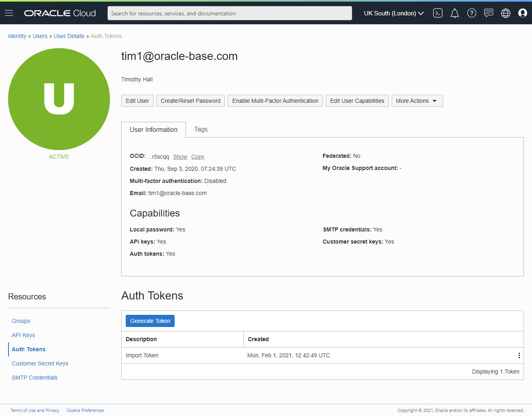The image size is (532, 416).
Task: Click the Email value tim1@oracle-base.com
Action: coord(177,193)
